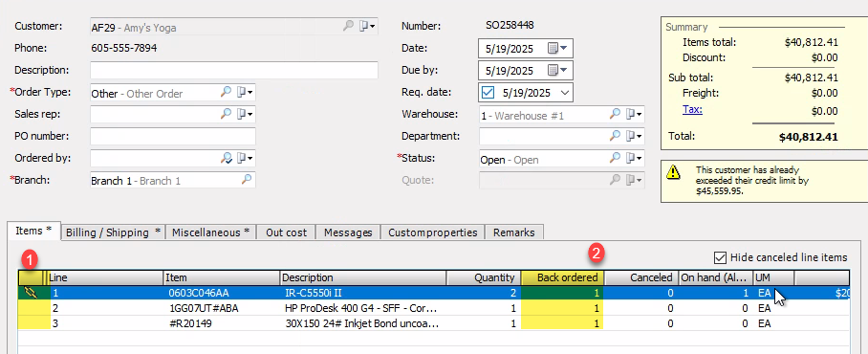Open calendar picker for Due by field
The height and width of the screenshot is (354, 868).
[x=557, y=71]
